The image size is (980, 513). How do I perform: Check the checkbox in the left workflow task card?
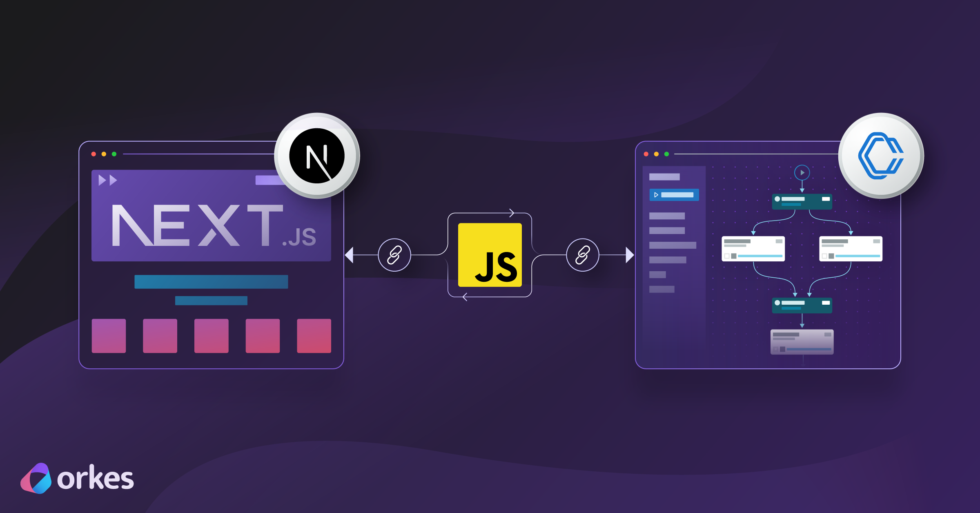727,256
